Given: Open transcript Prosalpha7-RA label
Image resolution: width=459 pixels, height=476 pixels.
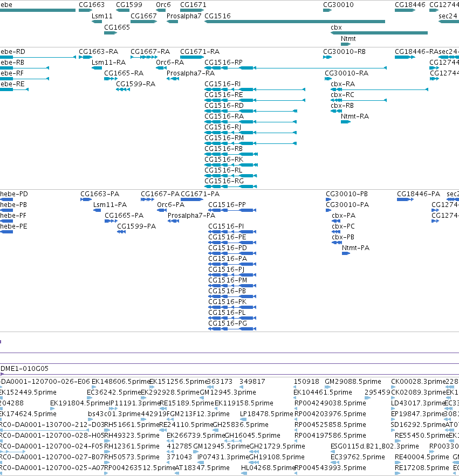Looking at the screenshot, I should click(x=191, y=73).
